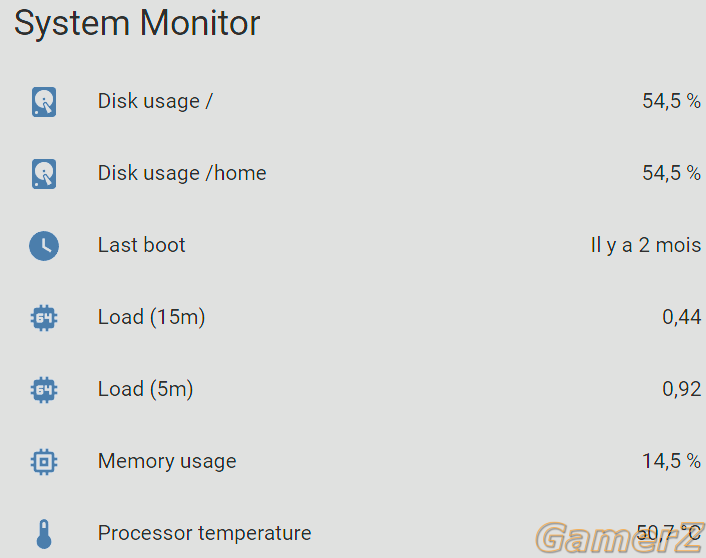Click the 54,5 % value for Disk usage /
The height and width of the screenshot is (558, 706).
(671, 101)
